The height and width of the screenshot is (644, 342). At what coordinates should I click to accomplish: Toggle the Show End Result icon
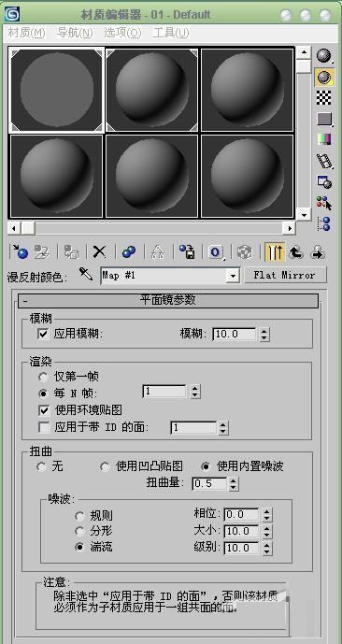pyautogui.click(x=274, y=251)
